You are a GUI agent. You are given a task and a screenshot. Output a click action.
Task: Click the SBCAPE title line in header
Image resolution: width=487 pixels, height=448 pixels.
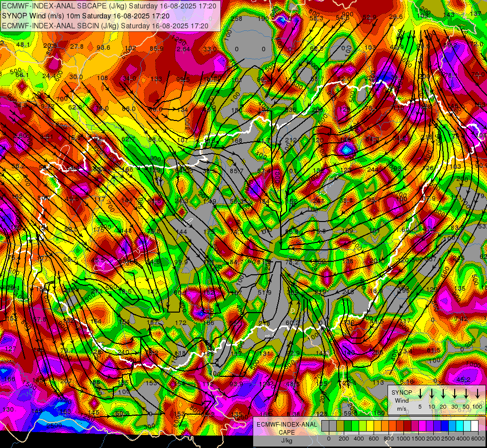tap(109, 6)
